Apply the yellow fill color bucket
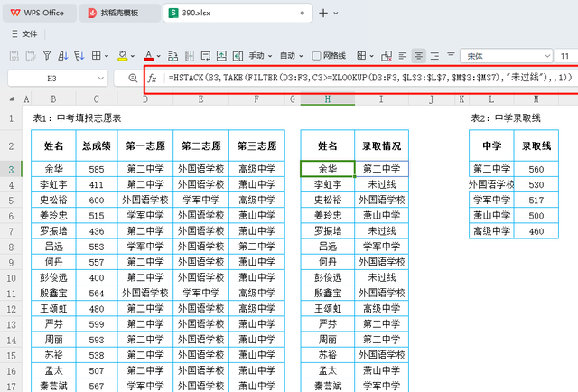Viewport: 578px width, 392px height. click(x=123, y=56)
